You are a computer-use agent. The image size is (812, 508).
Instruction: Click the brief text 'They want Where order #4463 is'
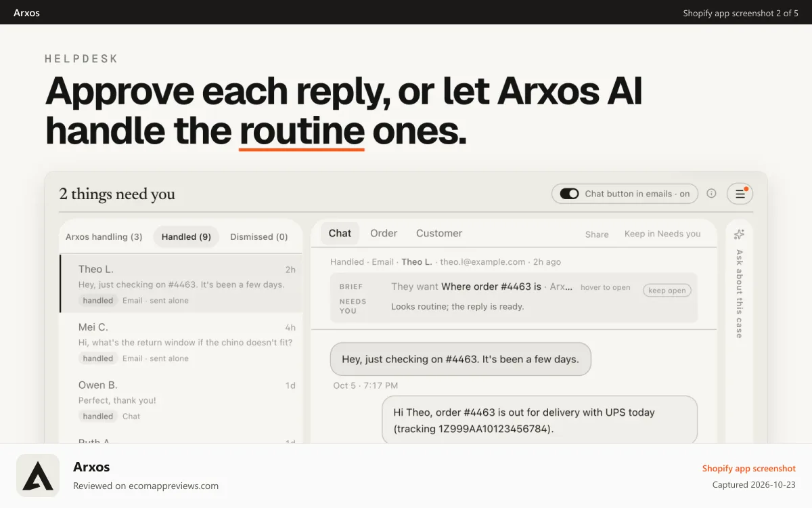pos(466,287)
